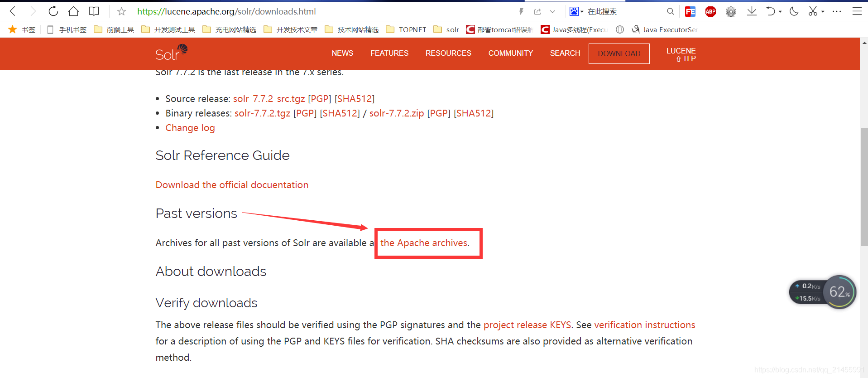Focus the 在此搜索 search box
The image size is (868, 378).
pos(625,11)
